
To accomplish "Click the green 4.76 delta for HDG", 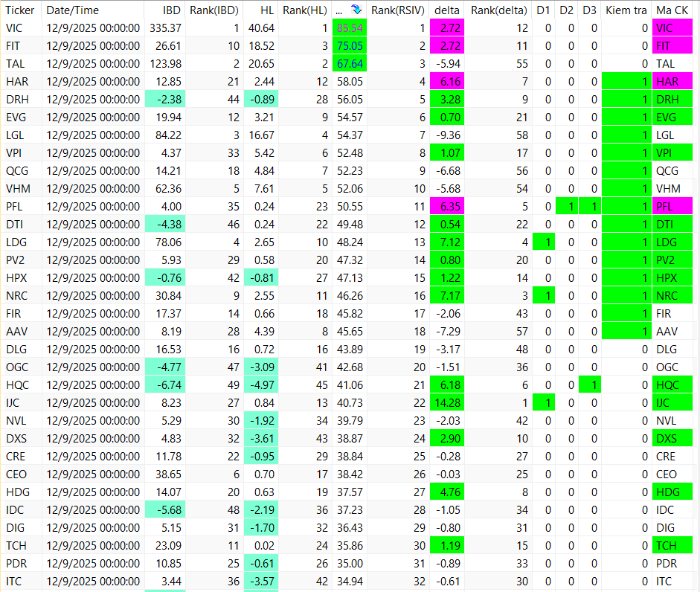I will (447, 492).
